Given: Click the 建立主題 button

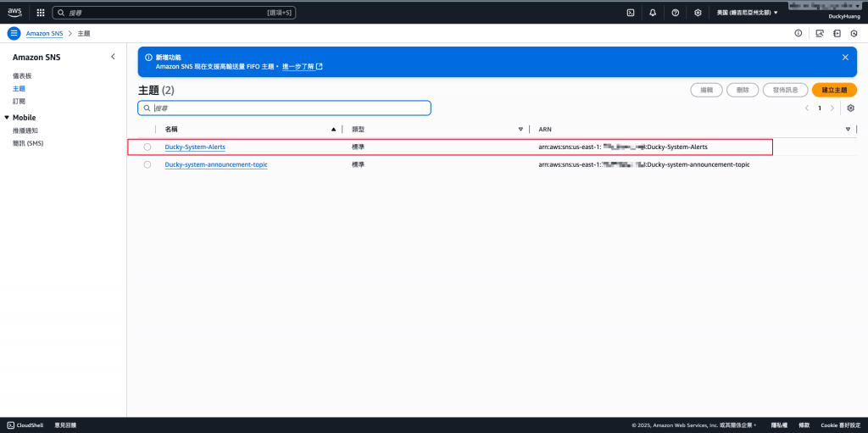Looking at the screenshot, I should coord(834,90).
